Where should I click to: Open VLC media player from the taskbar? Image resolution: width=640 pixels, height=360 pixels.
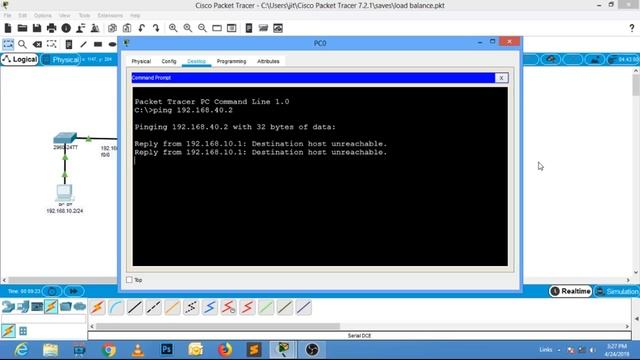coord(138,350)
